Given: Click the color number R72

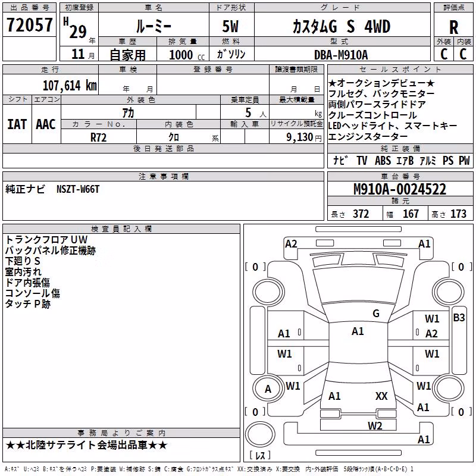Looking at the screenshot, I should [x=98, y=137].
